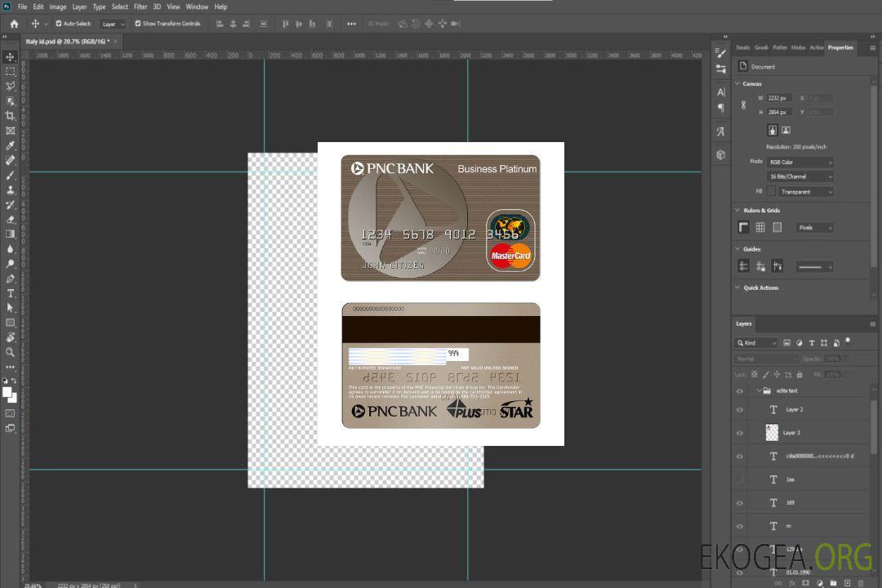Hide the Layer 2 text layer
The width and height of the screenshot is (882, 588).
tap(740, 410)
